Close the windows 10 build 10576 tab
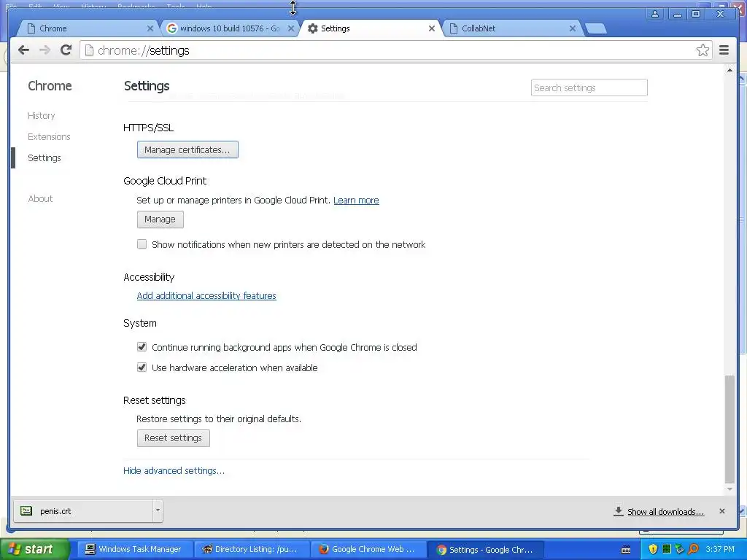 291,28
